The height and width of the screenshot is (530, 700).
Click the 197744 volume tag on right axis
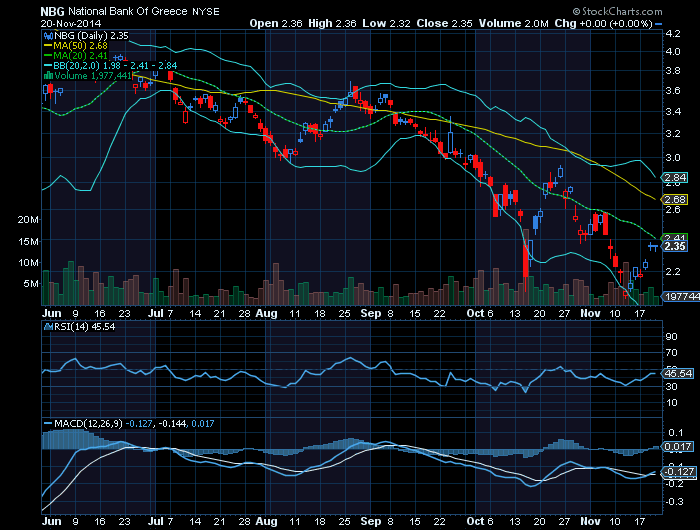pos(681,296)
